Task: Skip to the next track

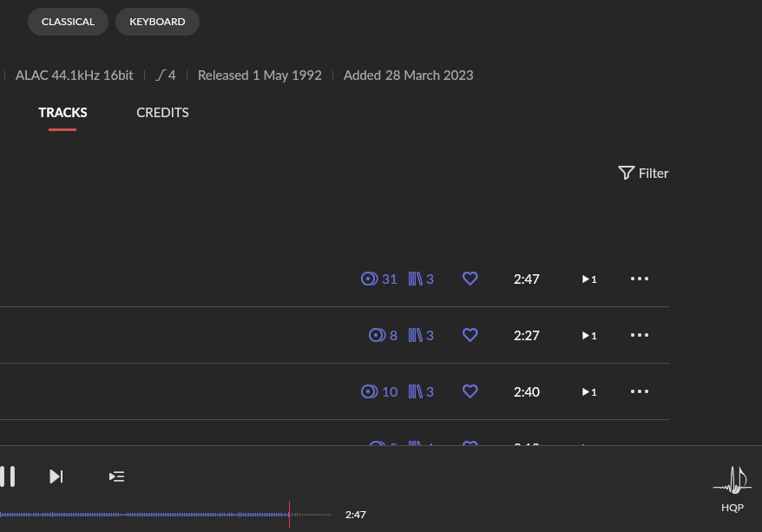Action: point(56,476)
